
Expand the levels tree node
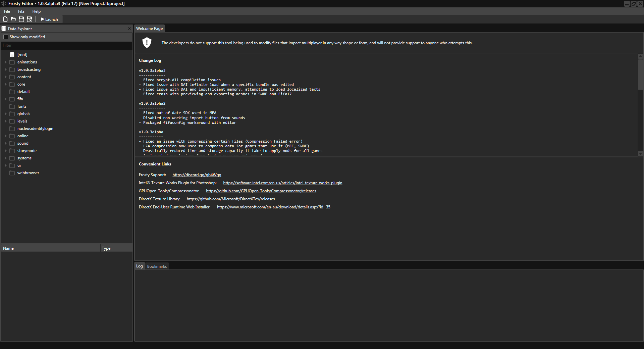(x=6, y=121)
